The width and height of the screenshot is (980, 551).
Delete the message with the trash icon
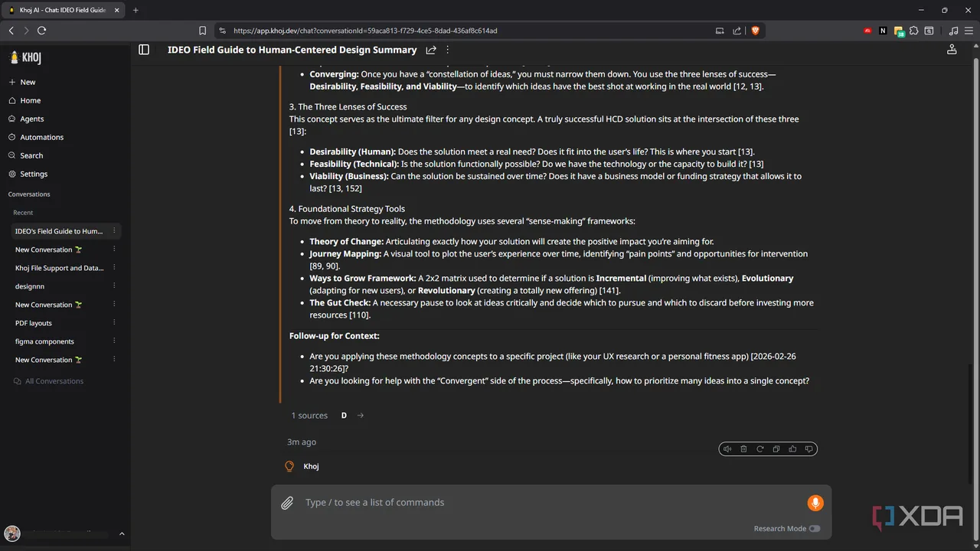pyautogui.click(x=743, y=449)
